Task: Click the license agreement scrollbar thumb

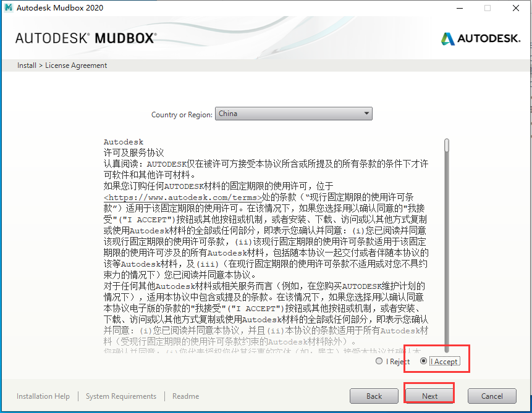Action: click(447, 145)
